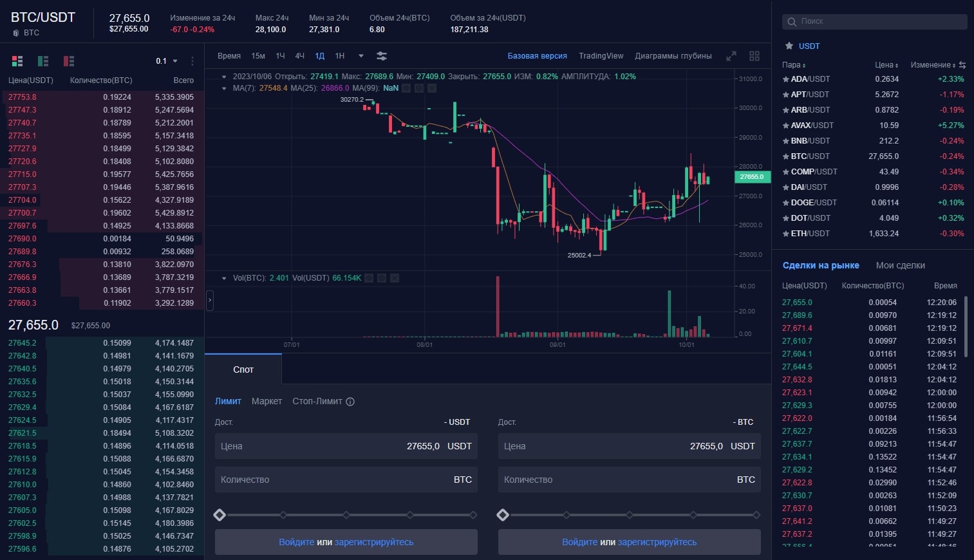Sort pairs by Изменение column
The height and width of the screenshot is (560, 974).
click(933, 65)
